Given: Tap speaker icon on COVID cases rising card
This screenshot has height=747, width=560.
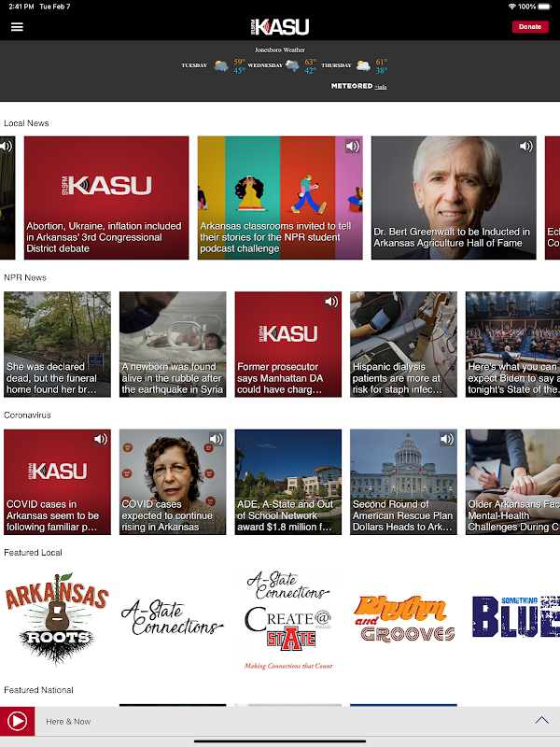Looking at the screenshot, I should (x=216, y=439).
